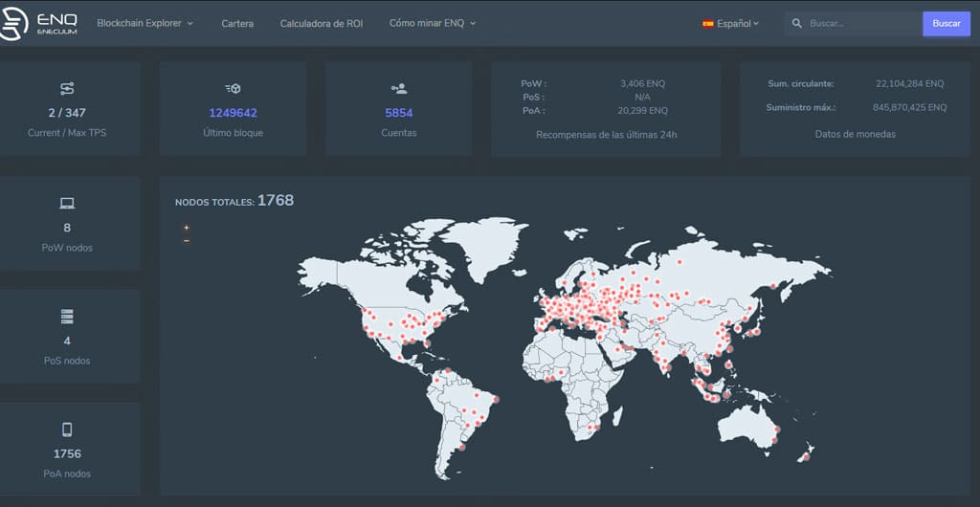Zoom in the map with plus button
This screenshot has height=507, width=980.
coord(187,228)
